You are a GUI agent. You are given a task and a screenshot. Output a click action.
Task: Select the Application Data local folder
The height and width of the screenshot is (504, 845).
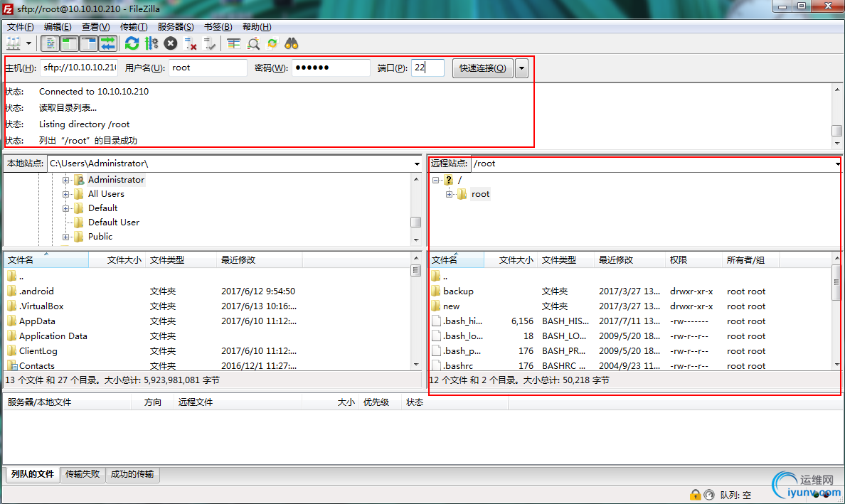tap(53, 336)
